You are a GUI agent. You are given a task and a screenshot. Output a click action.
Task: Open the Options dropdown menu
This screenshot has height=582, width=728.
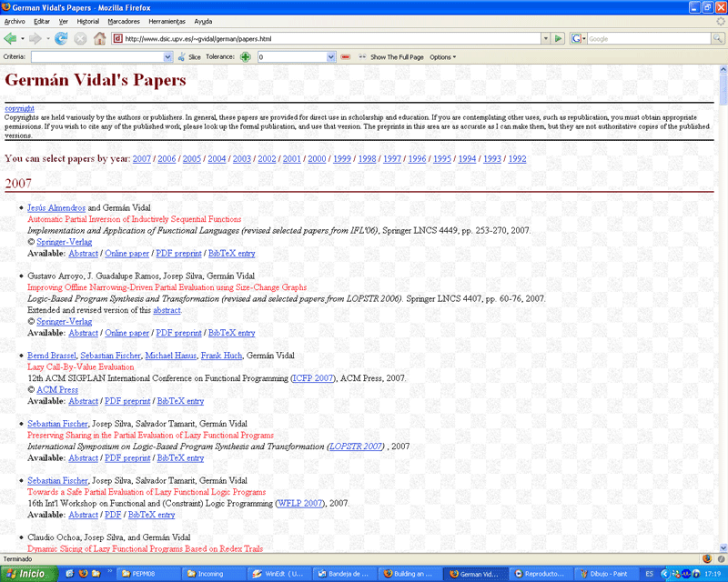click(x=442, y=56)
